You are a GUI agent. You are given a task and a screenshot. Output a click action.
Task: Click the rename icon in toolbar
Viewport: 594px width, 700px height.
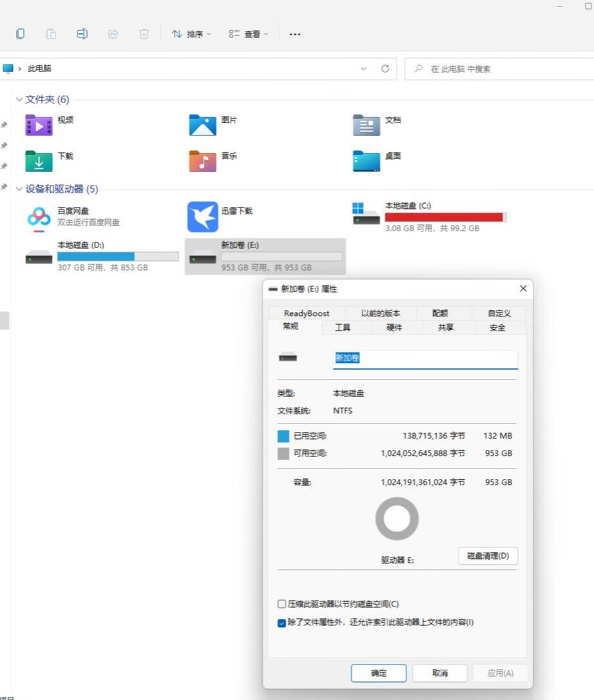[x=82, y=34]
